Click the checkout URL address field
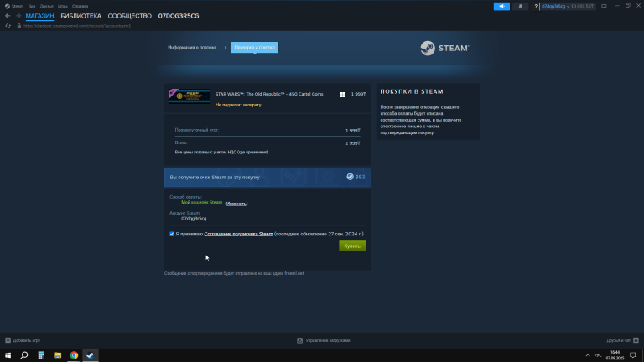This screenshot has height=362, width=644. pos(77,26)
